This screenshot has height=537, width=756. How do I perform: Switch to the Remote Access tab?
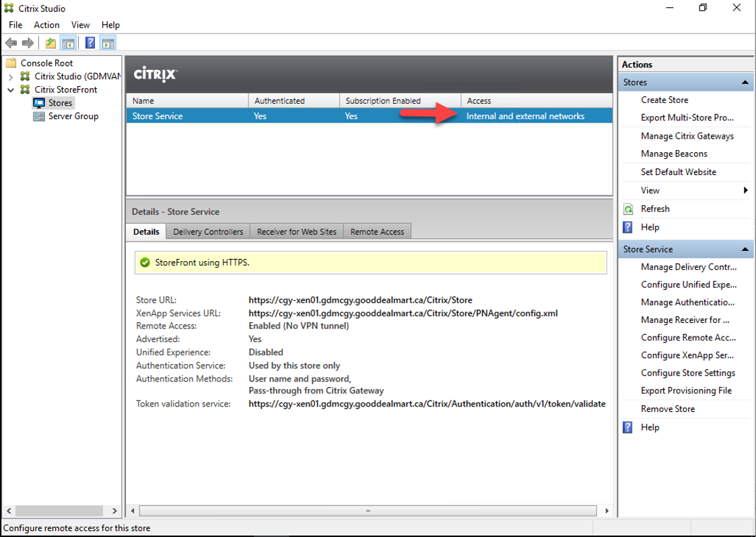[x=377, y=232]
